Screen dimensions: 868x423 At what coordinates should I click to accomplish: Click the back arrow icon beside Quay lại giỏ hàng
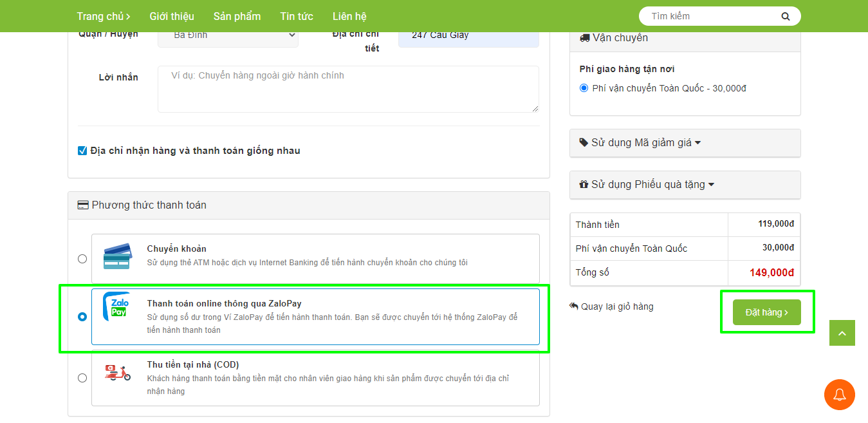point(574,306)
